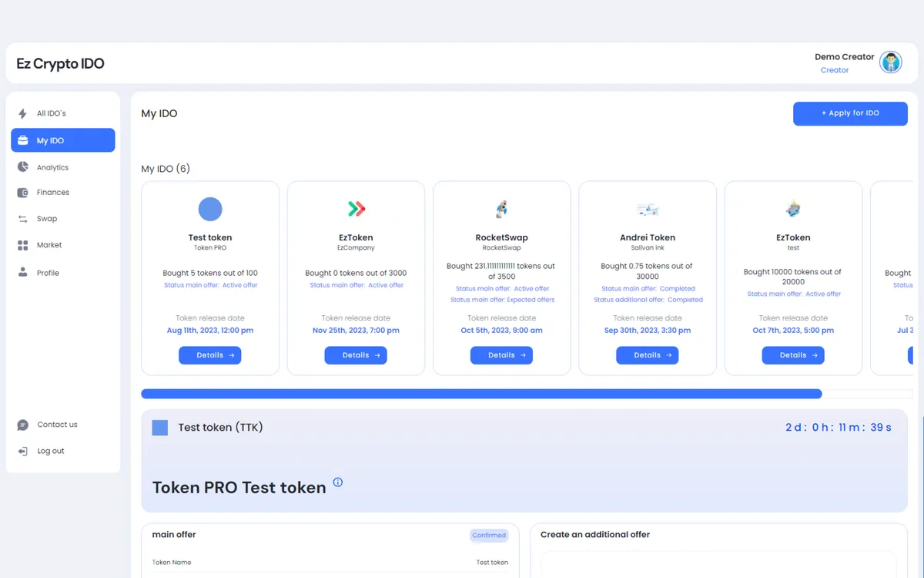The height and width of the screenshot is (578, 924).
Task: Click the Confirmed badge on main offer
Action: click(489, 535)
